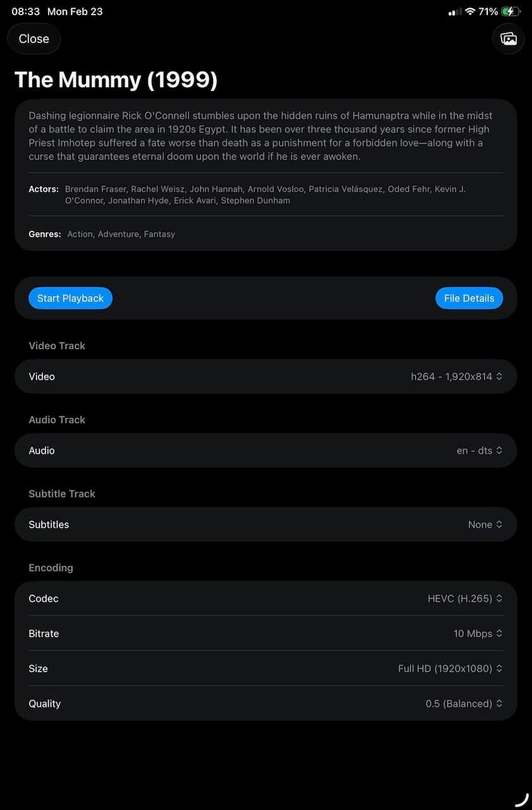Image resolution: width=532 pixels, height=810 pixels.
Task: Tap the cellular signal bars icon
Action: (454, 12)
